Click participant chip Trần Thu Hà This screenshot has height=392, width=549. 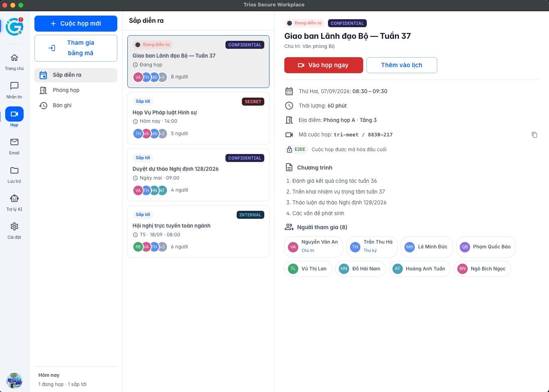[x=372, y=247]
